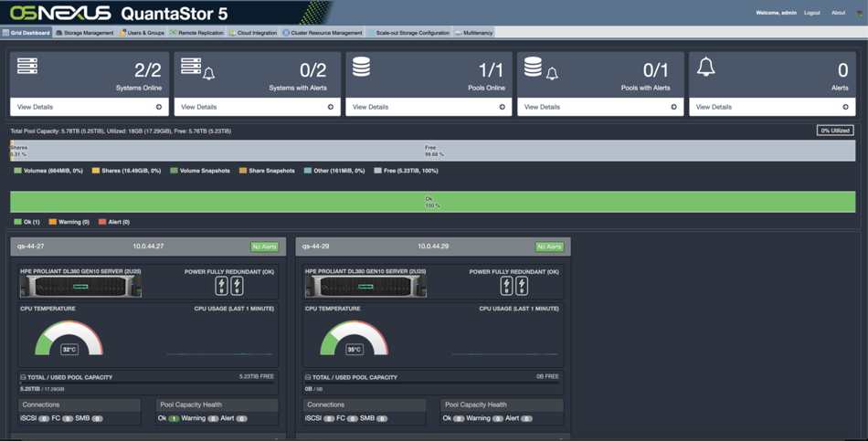Click arrow icon in Alerts card
This screenshot has width=868, height=441.
(845, 107)
